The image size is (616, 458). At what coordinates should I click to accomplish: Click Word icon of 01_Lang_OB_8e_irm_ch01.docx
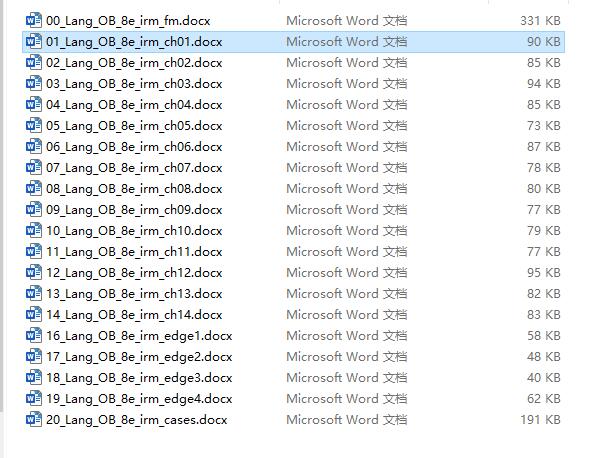pyautogui.click(x=34, y=41)
